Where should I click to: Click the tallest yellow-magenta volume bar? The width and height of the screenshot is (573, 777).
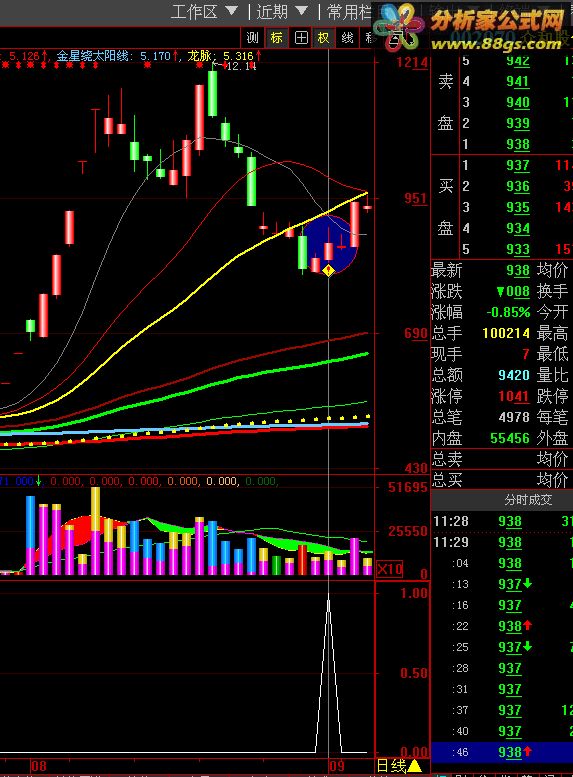[x=96, y=531]
